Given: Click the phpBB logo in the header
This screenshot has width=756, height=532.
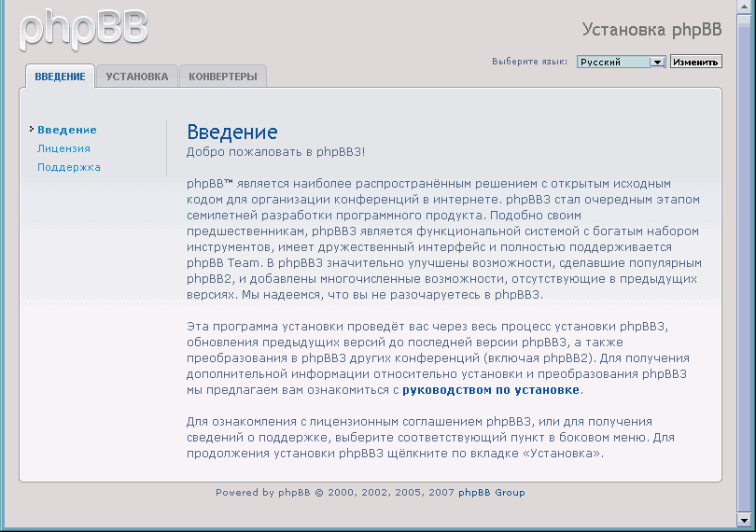Looking at the screenshot, I should [84, 28].
